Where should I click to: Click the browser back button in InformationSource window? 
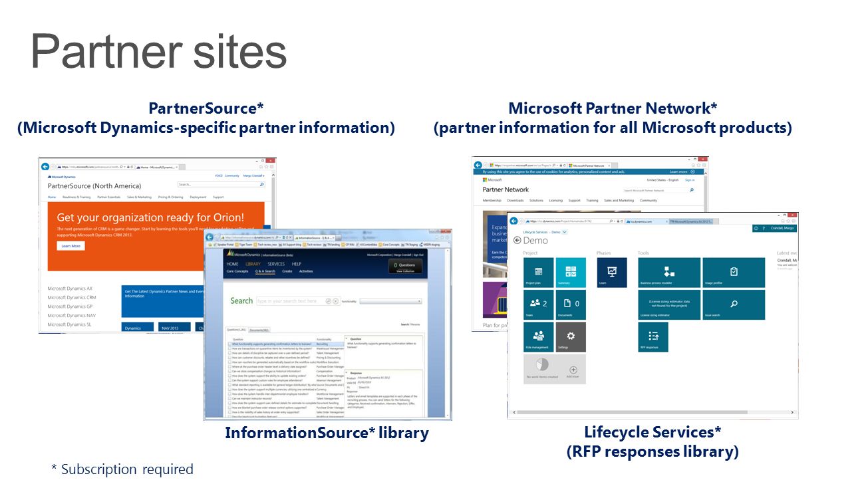[210, 237]
